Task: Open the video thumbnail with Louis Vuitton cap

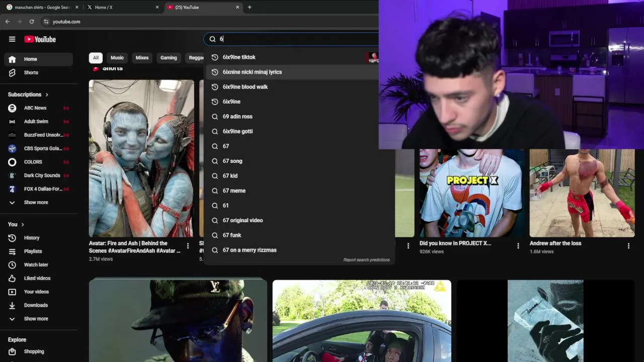Action: click(178, 321)
